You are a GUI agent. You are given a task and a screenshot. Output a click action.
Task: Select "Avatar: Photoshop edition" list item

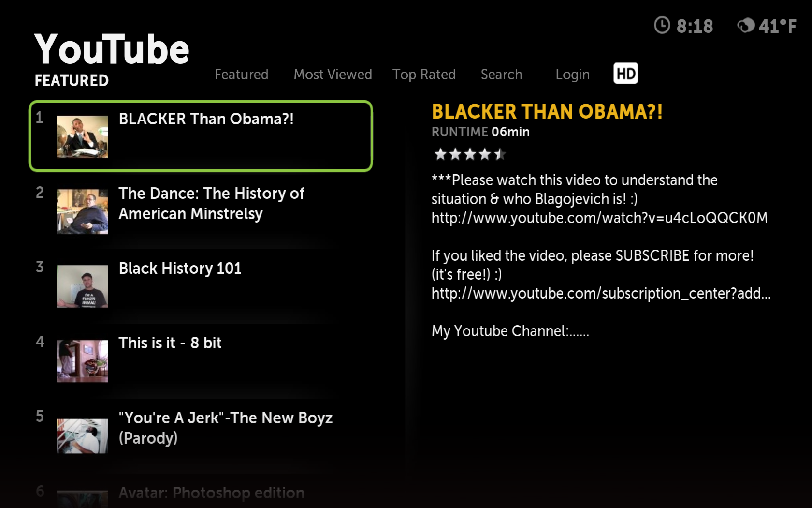(212, 493)
